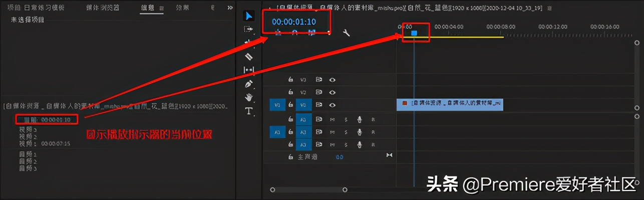The height and width of the screenshot is (200, 644).
Task: Toggle lock on third audio track
Action: point(290,144)
